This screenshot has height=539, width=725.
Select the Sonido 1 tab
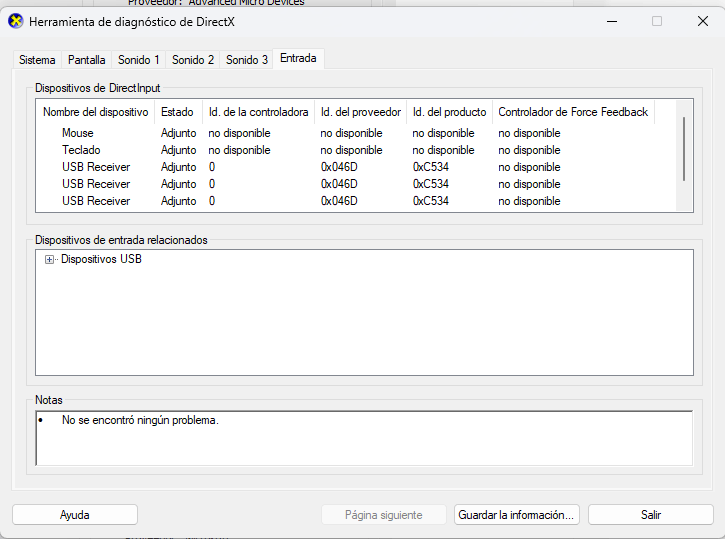click(x=139, y=60)
